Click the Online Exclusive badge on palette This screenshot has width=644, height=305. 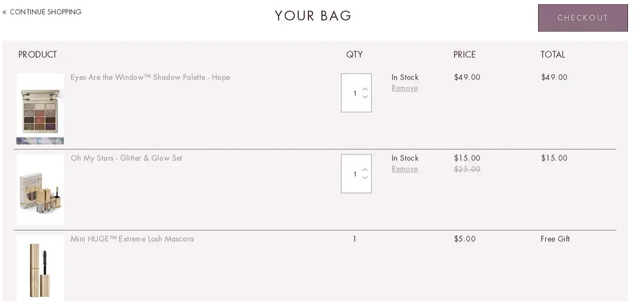40,141
